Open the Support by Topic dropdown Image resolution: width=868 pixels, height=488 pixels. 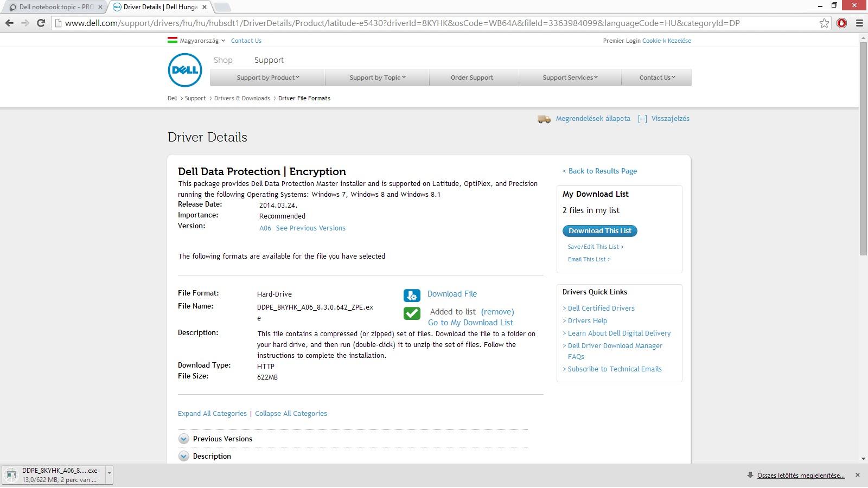[x=378, y=78]
